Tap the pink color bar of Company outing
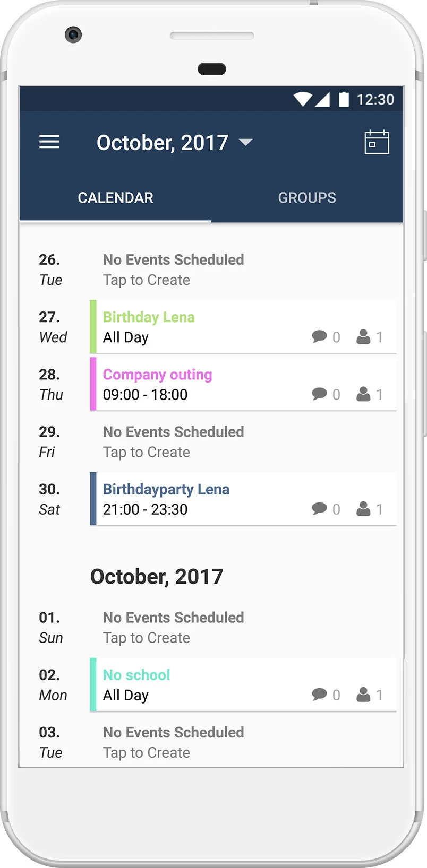The width and height of the screenshot is (427, 868). pyautogui.click(x=93, y=384)
